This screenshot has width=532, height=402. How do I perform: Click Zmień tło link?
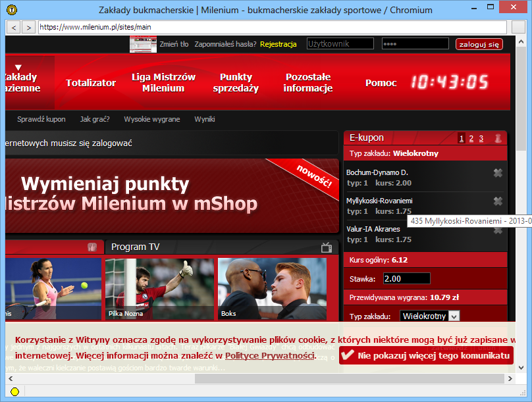[174, 44]
